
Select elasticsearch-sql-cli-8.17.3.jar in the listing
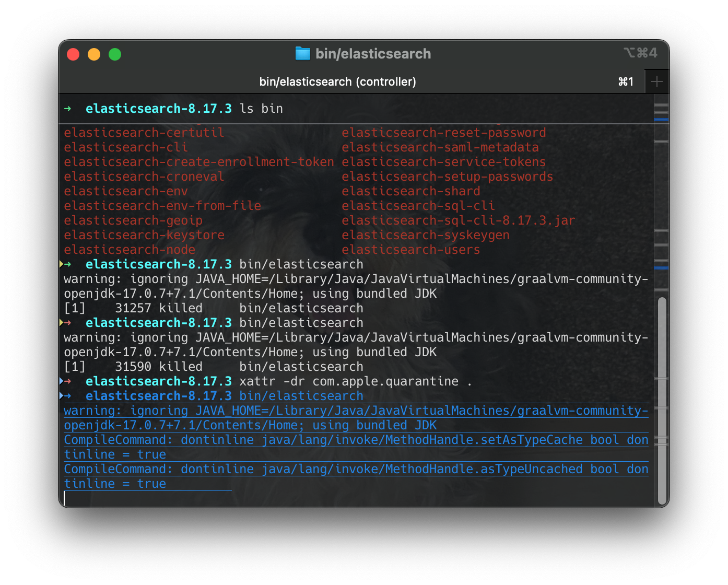pyautogui.click(x=457, y=220)
